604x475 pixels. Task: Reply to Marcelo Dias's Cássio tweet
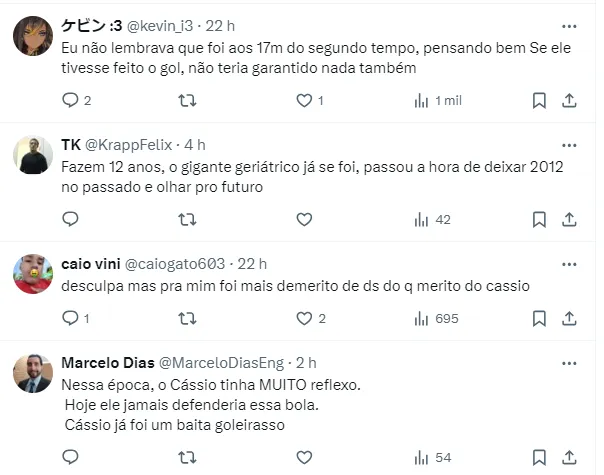tap(70, 457)
